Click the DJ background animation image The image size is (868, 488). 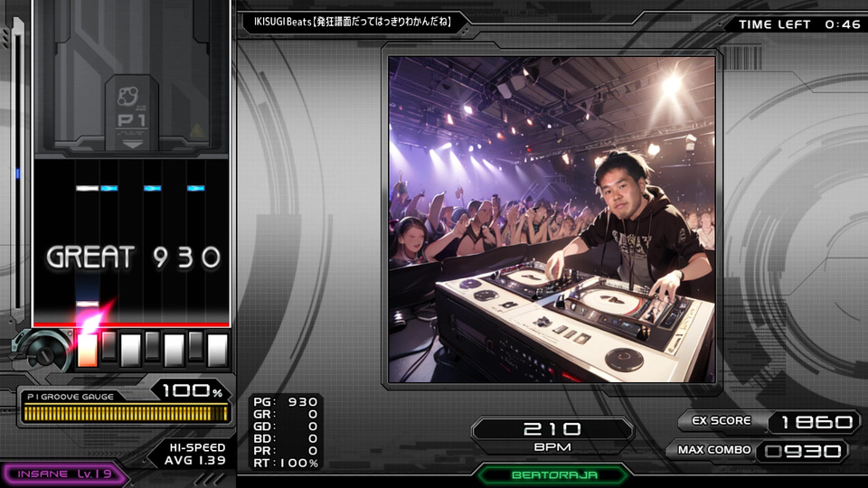(x=552, y=219)
